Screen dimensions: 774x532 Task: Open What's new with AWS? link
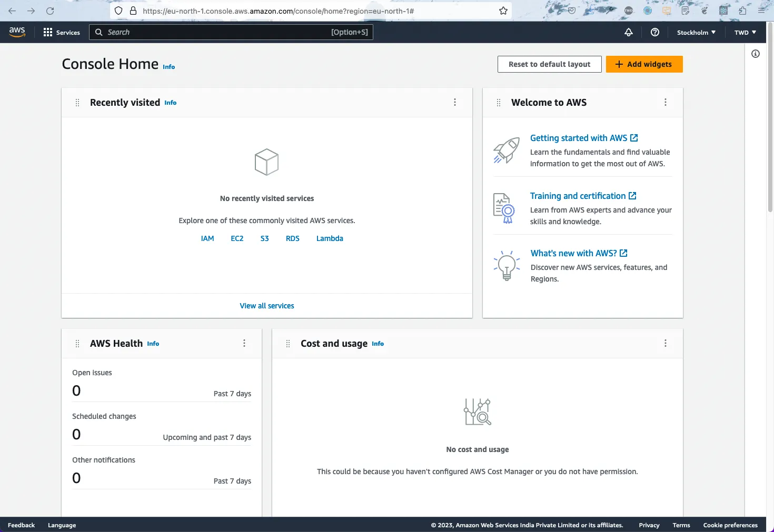coord(579,253)
